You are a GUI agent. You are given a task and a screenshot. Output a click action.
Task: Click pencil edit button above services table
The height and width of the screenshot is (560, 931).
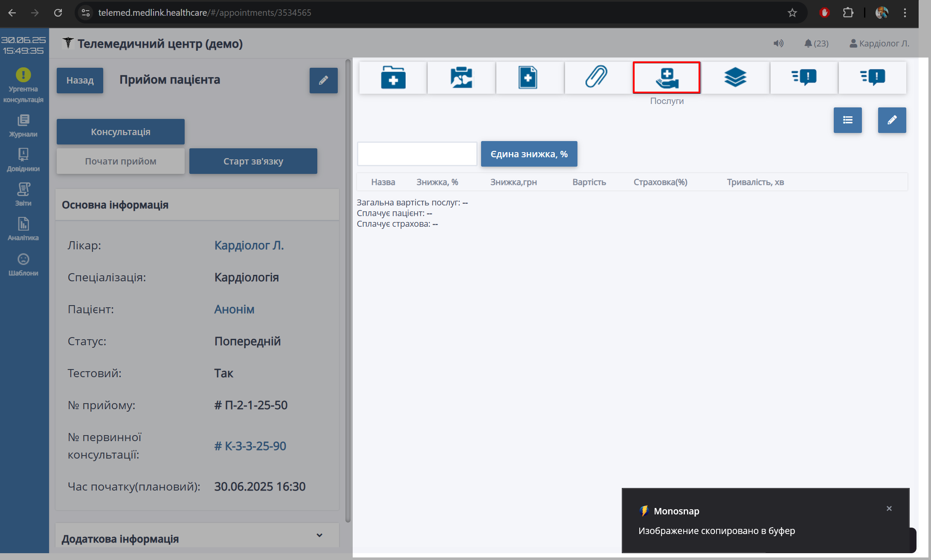tap(892, 120)
